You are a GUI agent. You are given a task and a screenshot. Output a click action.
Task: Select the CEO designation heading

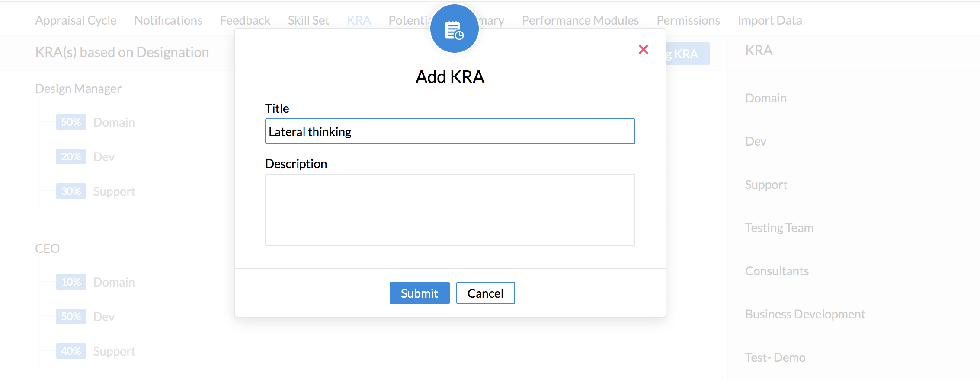click(x=48, y=248)
